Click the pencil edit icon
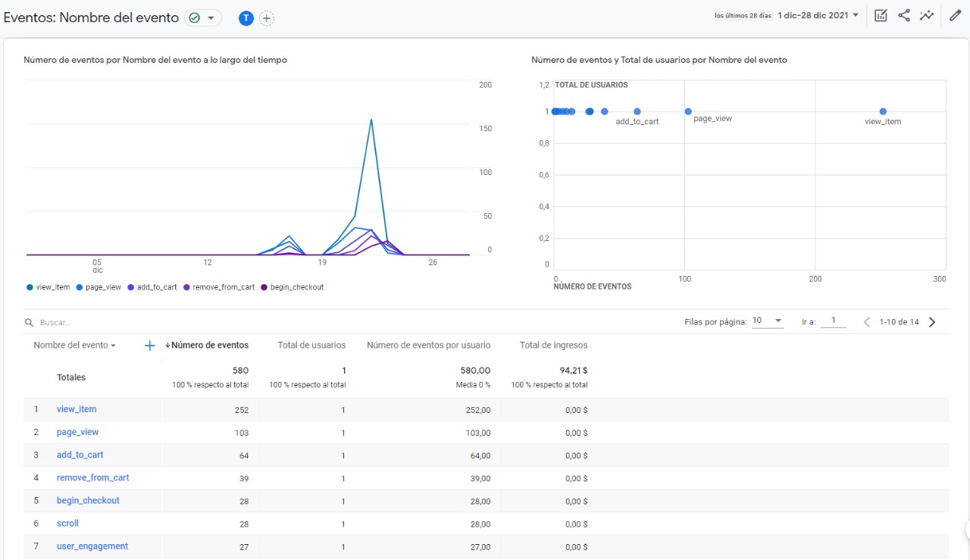Screen dimensions: 970x560 (955, 15)
